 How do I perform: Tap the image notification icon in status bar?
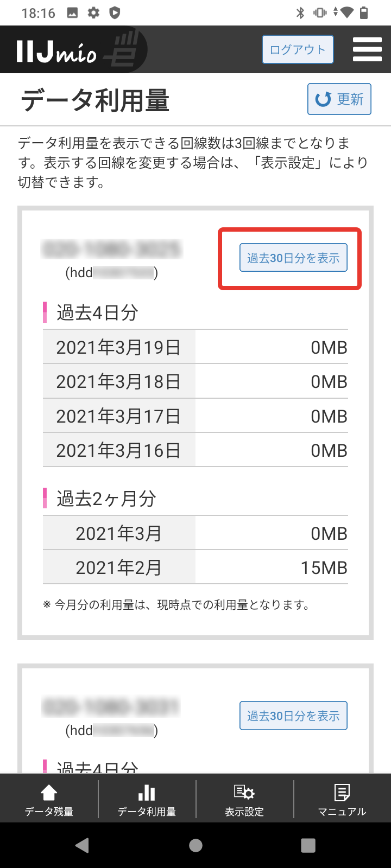click(72, 13)
